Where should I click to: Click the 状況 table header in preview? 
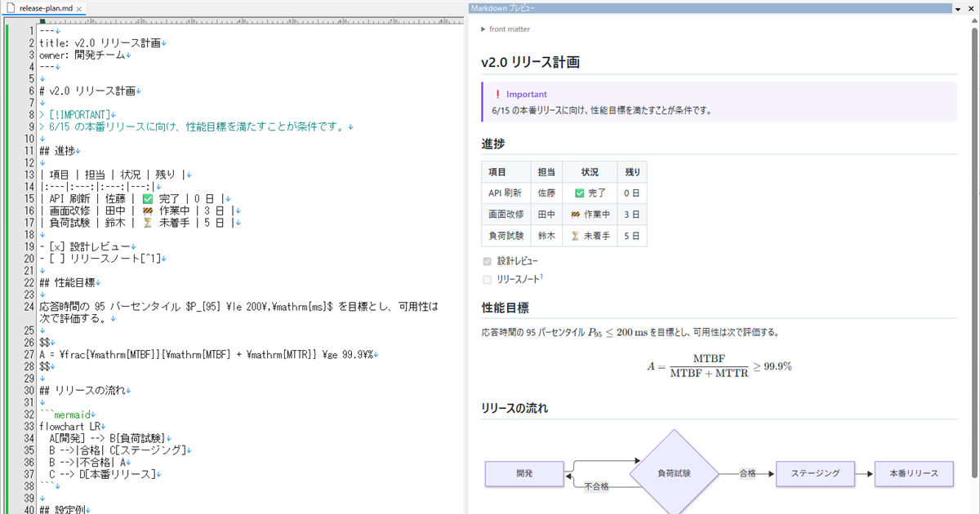590,172
